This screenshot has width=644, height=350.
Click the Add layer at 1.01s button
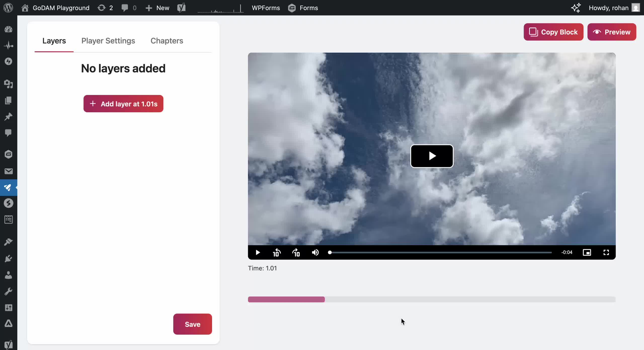tap(123, 103)
